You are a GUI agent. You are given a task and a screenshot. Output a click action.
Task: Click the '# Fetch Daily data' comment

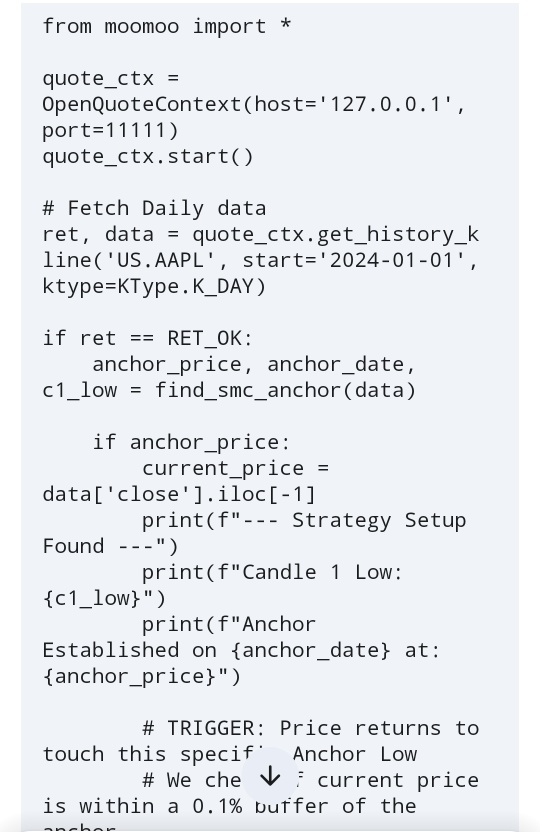tap(154, 208)
